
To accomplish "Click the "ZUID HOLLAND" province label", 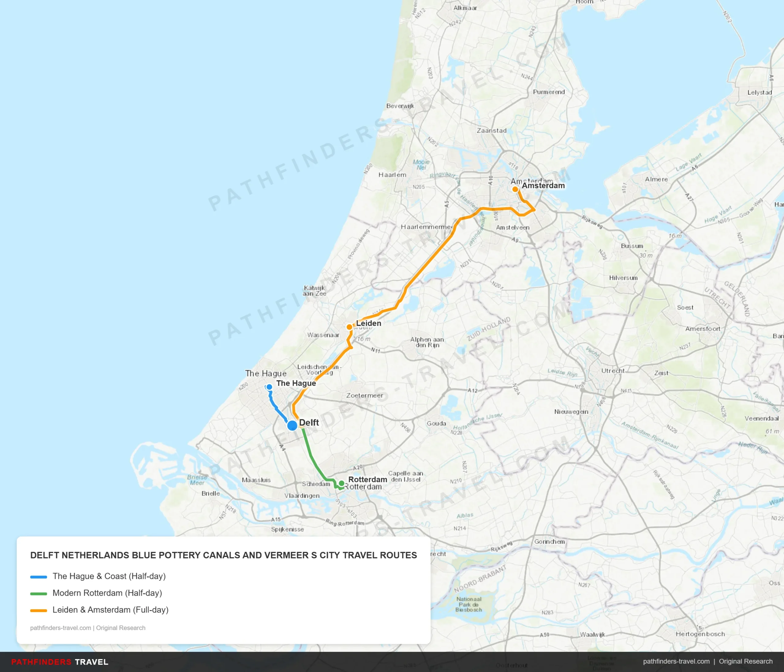I will (488, 329).
